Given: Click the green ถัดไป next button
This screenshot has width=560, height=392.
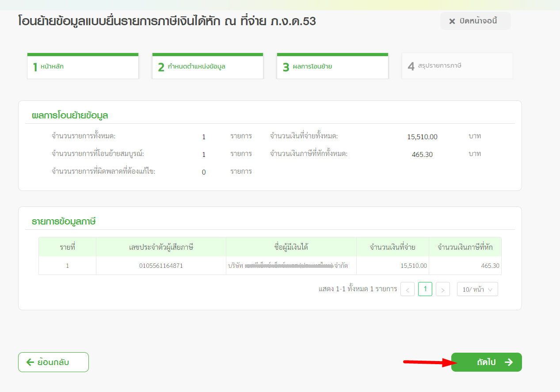Looking at the screenshot, I should click(486, 362).
